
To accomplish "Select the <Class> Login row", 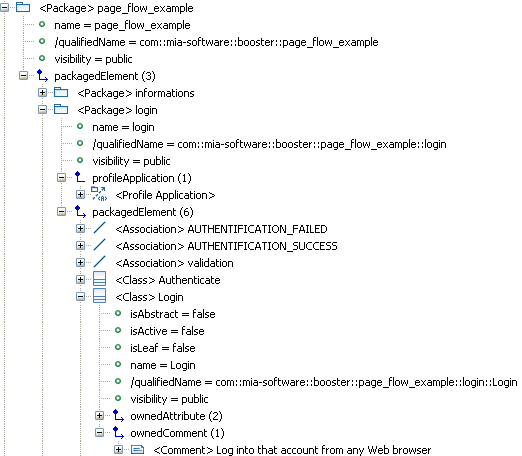I will pyautogui.click(x=149, y=297).
